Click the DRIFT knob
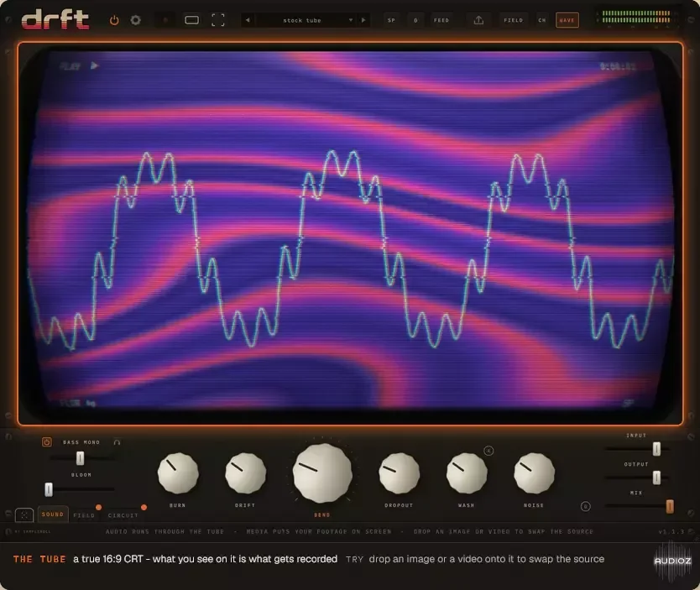This screenshot has width=700, height=590. tap(246, 473)
